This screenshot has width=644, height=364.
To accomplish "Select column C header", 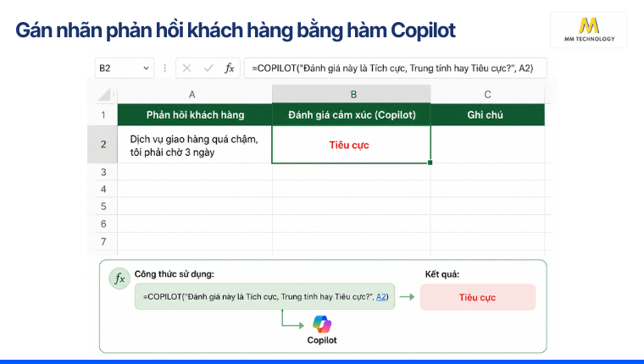I will click(x=487, y=95).
